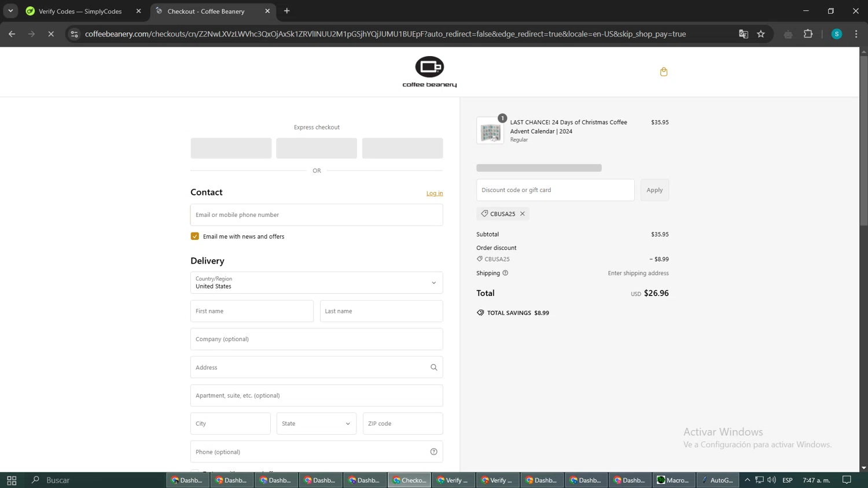Open the shopping bag cart icon
This screenshot has width=868, height=488.
[664, 72]
